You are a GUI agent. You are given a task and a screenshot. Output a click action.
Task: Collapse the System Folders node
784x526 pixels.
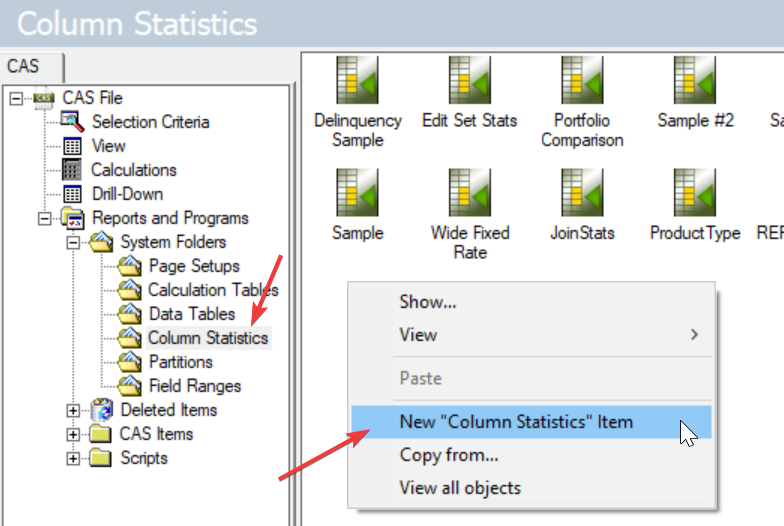coord(72,242)
